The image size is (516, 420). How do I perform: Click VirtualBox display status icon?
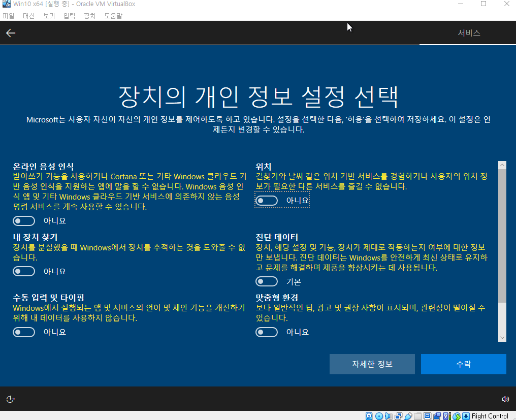427,416
